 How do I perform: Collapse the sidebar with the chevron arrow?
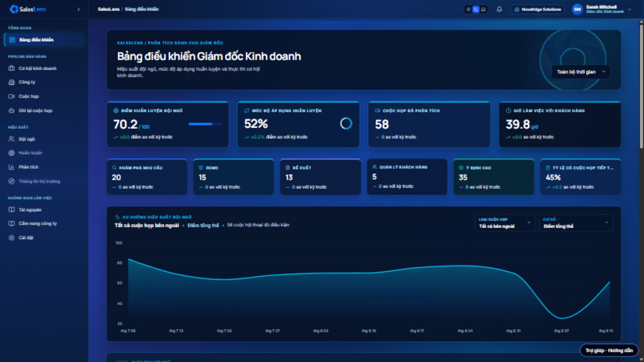(x=79, y=9)
